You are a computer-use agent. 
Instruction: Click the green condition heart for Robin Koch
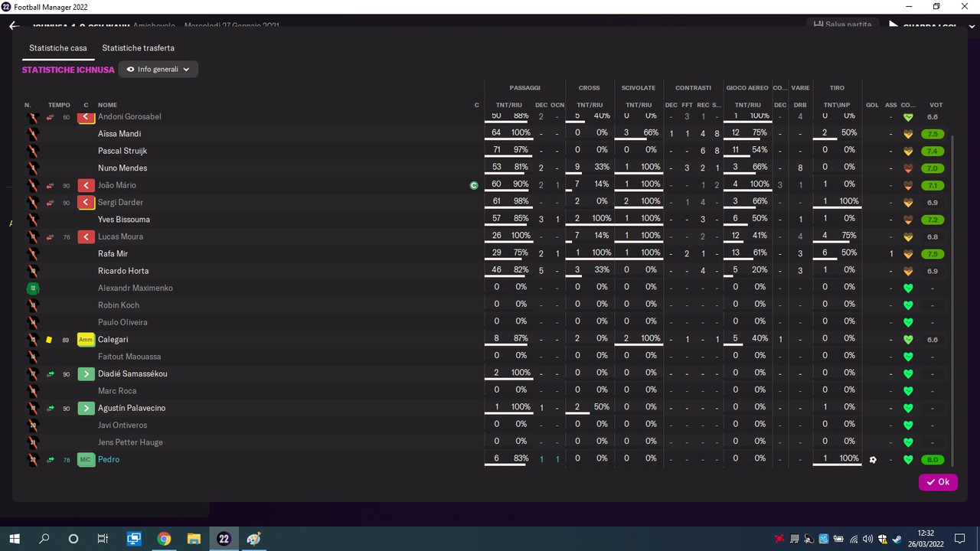pyautogui.click(x=908, y=305)
